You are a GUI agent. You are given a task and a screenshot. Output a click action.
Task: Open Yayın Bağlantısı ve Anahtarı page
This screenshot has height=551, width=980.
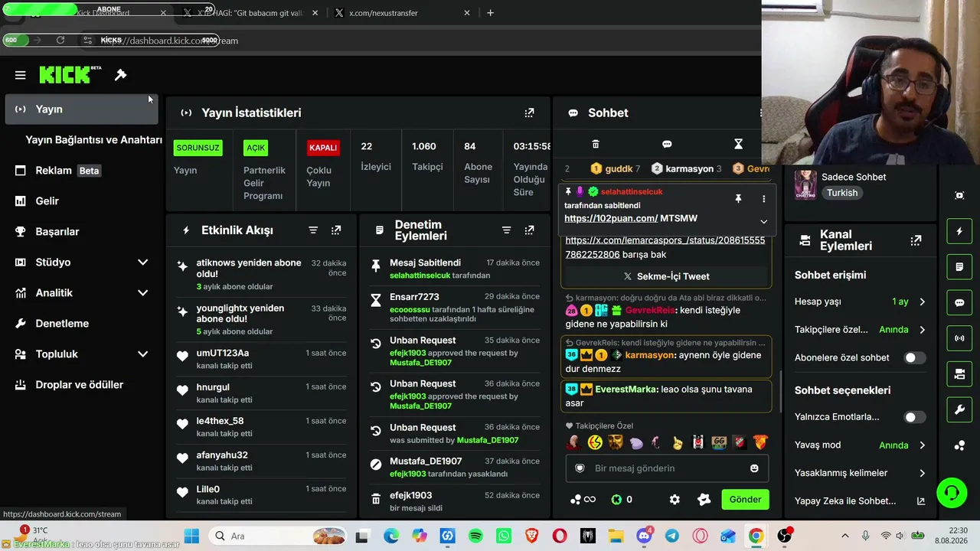tap(93, 140)
